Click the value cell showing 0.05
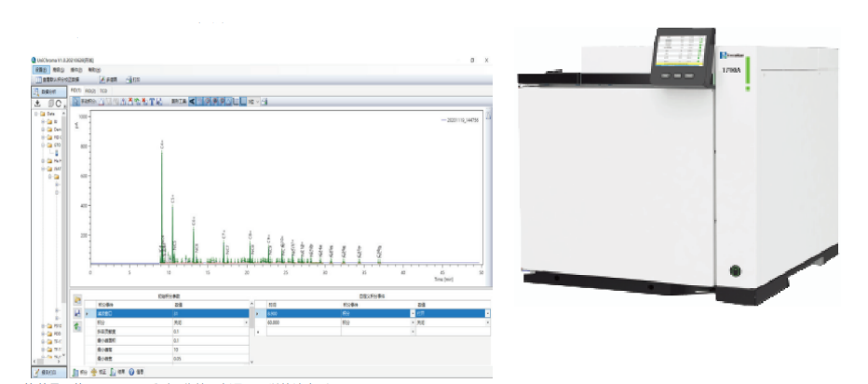 [x=210, y=359]
